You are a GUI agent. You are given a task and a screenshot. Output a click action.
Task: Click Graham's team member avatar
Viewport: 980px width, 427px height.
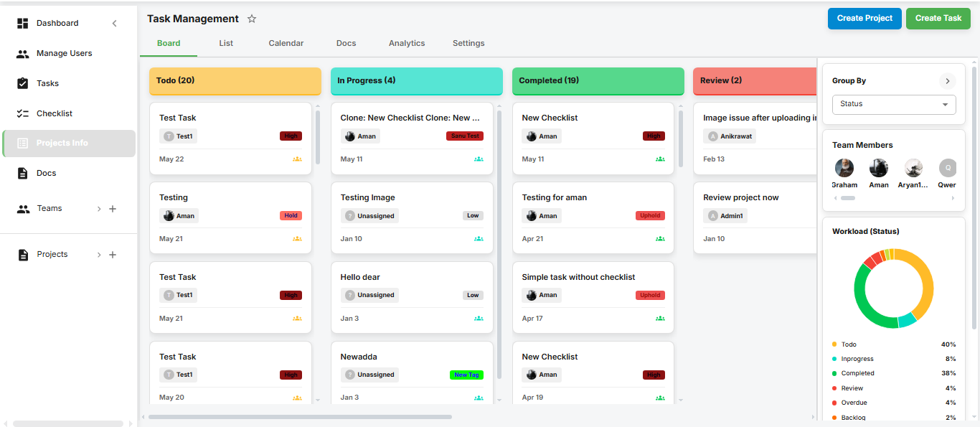click(x=844, y=168)
